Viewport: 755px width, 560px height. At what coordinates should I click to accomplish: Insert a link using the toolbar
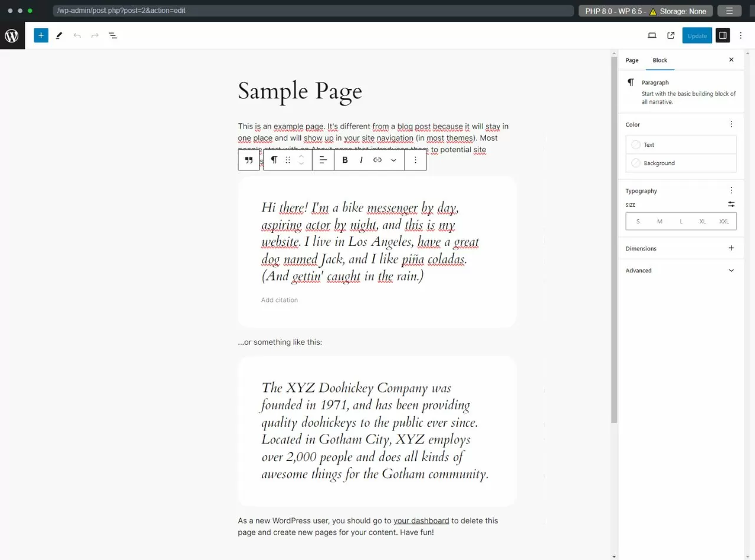coord(377,160)
